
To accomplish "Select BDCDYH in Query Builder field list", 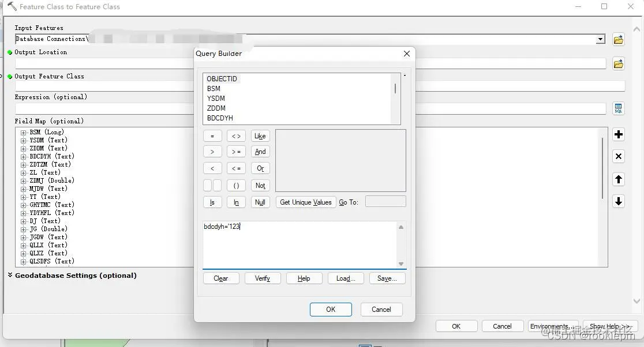I will 220,118.
